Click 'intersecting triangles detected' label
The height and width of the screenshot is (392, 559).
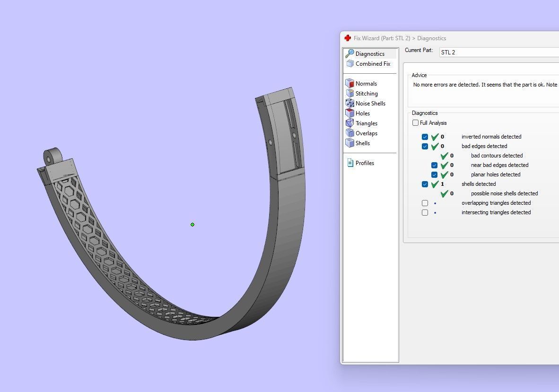pyautogui.click(x=496, y=212)
